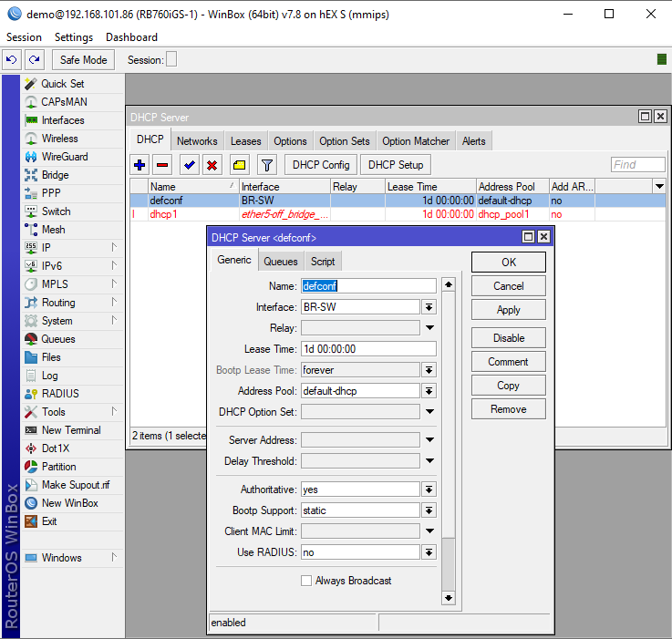Switch to the Option Sets tab

pyautogui.click(x=344, y=141)
